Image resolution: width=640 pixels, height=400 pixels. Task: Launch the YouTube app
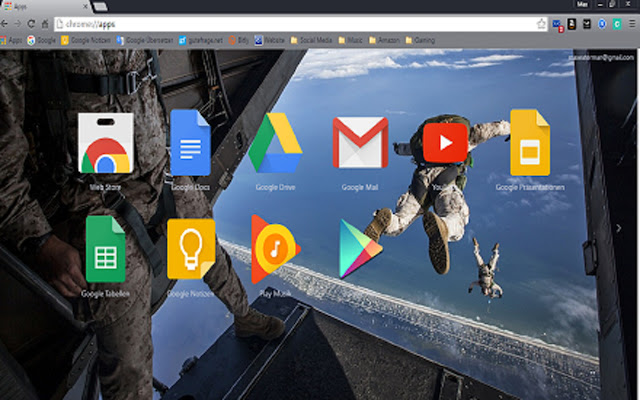click(445, 143)
